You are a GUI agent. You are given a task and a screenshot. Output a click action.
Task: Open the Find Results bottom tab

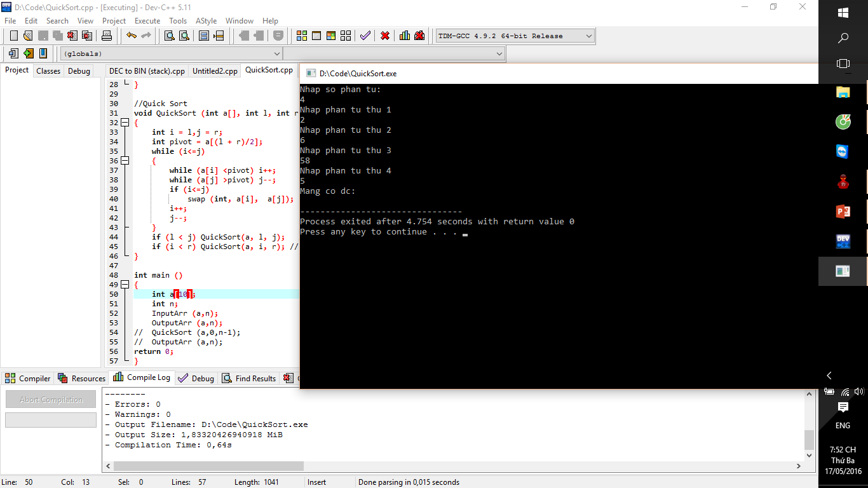(x=249, y=378)
